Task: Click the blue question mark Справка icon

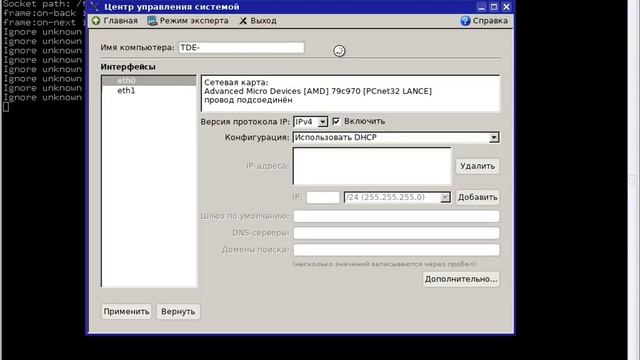Action: pyautogui.click(x=465, y=21)
